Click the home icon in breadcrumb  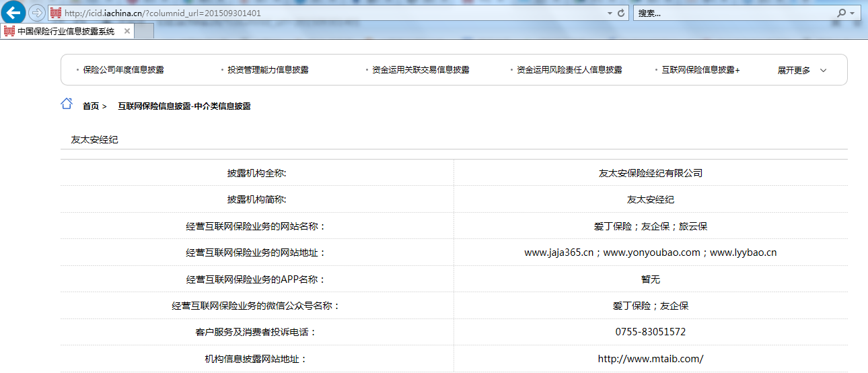[67, 104]
